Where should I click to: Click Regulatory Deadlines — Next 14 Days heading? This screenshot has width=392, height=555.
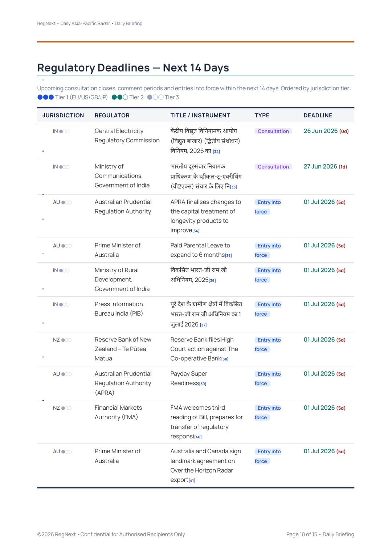pyautogui.click(x=133, y=68)
